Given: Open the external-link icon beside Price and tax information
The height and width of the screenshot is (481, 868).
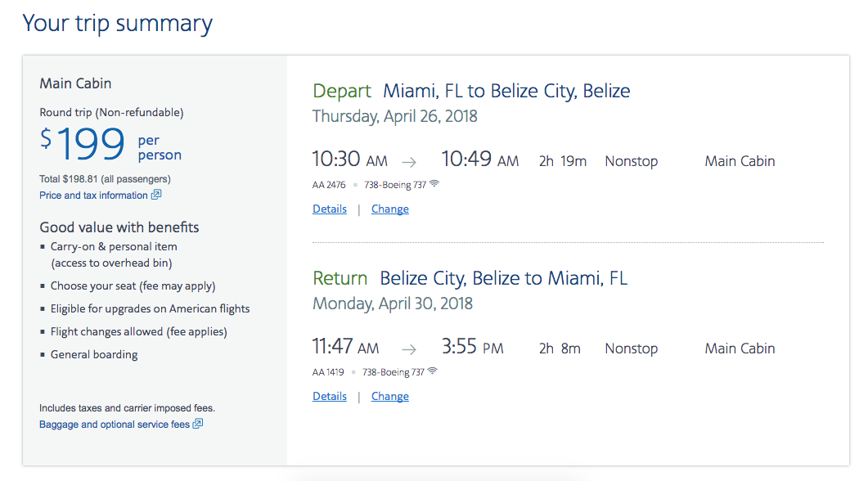Looking at the screenshot, I should tap(156, 195).
